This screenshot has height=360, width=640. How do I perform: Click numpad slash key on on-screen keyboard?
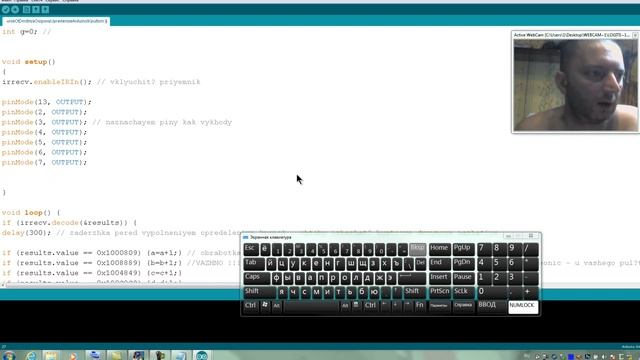coord(530,249)
